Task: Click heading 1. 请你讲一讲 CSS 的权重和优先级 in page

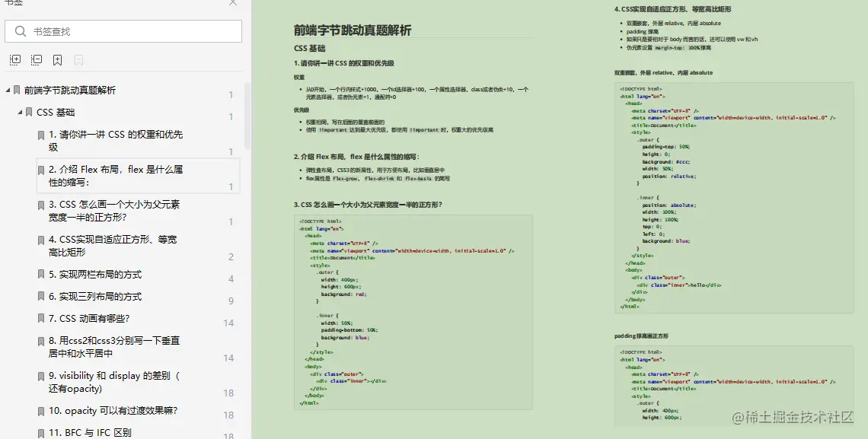Action: pyautogui.click(x=343, y=63)
